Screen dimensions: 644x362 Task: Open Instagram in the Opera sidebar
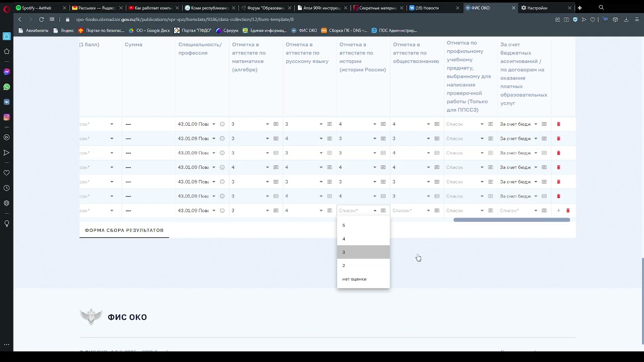tap(7, 117)
